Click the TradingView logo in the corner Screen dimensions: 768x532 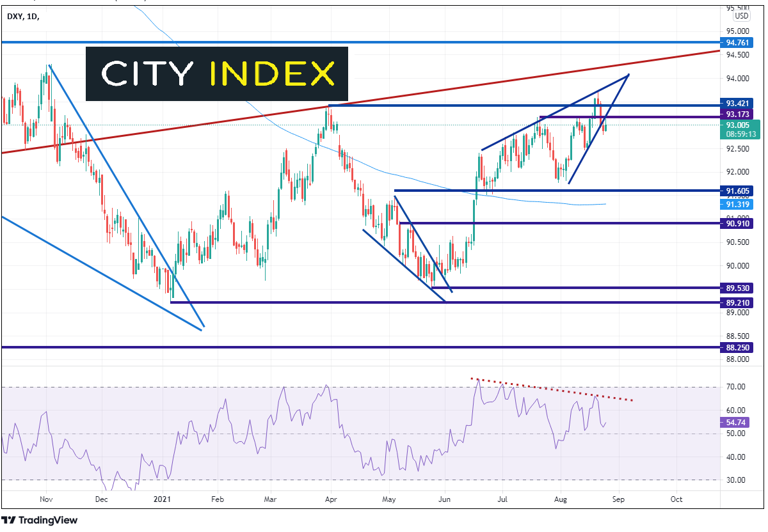40,520
